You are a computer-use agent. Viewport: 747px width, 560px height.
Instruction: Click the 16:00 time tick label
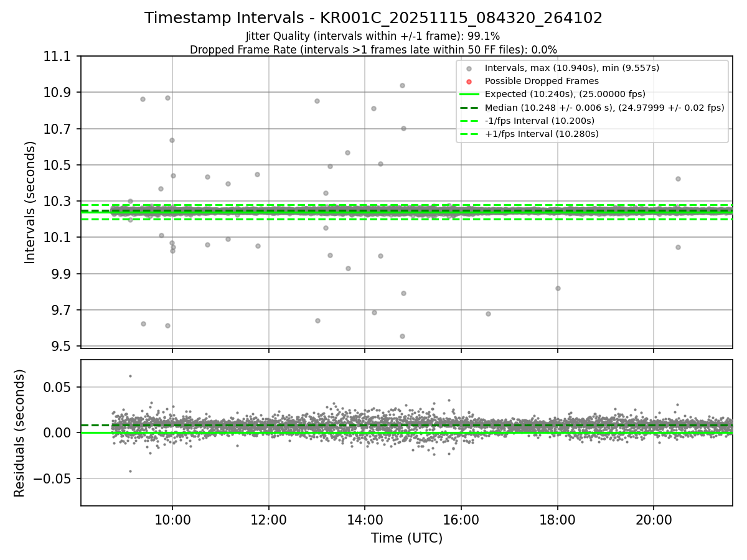pos(461,520)
